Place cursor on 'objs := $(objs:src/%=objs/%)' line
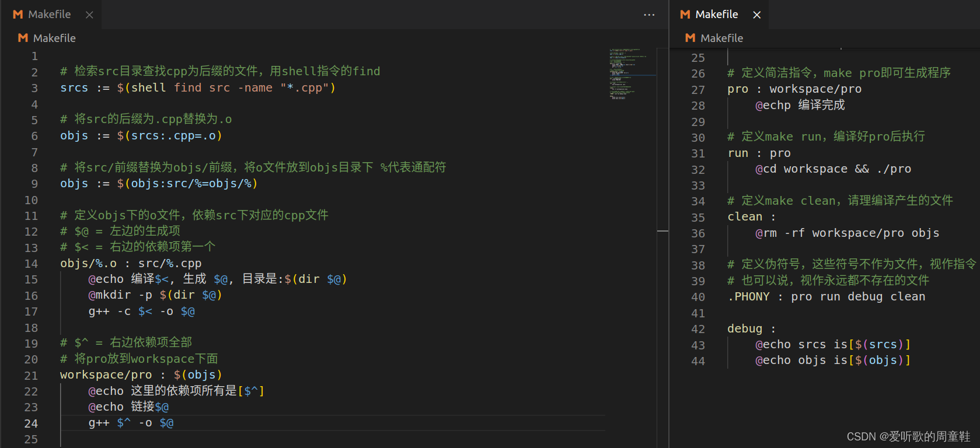 tap(159, 184)
